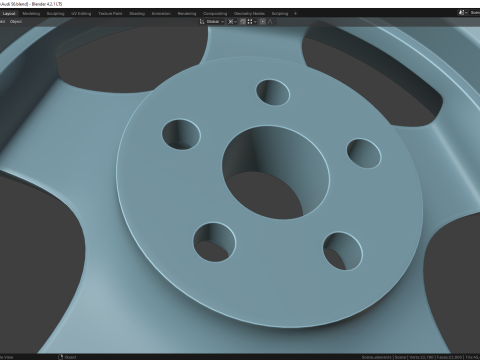Image resolution: width=480 pixels, height=360 pixels.
Task: Open the Texture Paint workspace
Action: pyautogui.click(x=110, y=13)
